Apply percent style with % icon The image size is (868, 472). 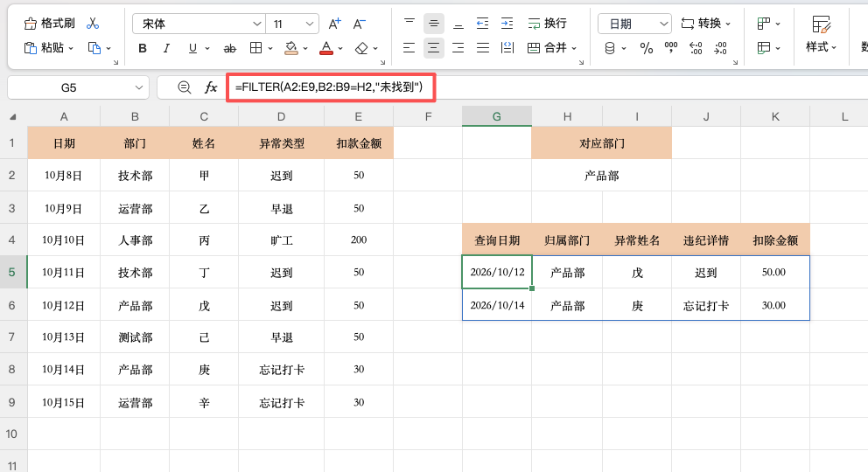pos(646,49)
